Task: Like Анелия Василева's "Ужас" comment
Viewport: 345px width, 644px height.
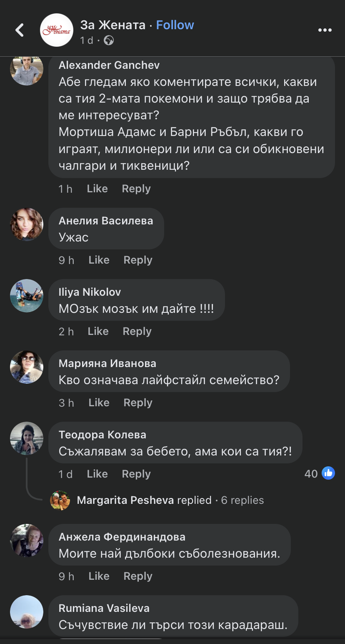Action: [x=99, y=260]
